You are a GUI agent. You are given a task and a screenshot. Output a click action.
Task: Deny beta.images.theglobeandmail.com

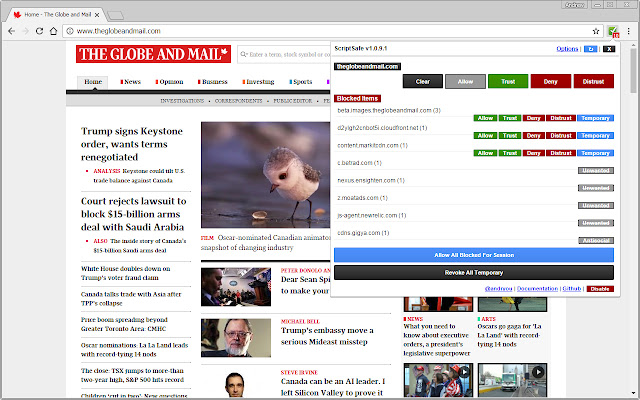point(533,118)
